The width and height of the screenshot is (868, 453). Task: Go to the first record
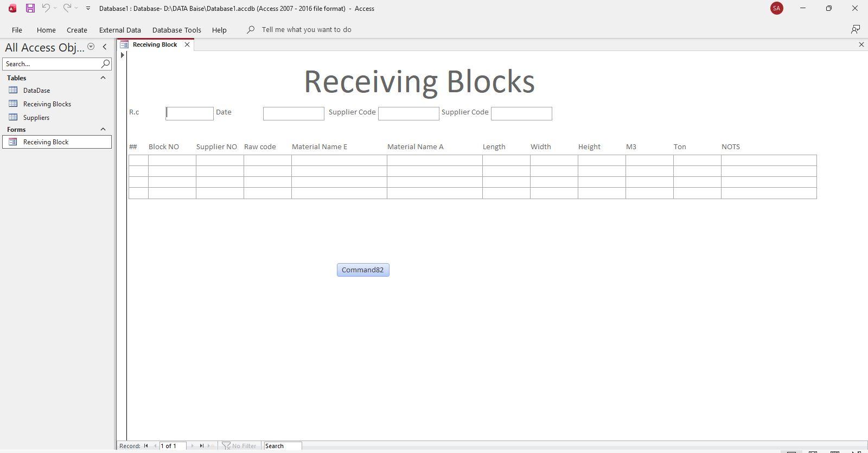[146, 446]
